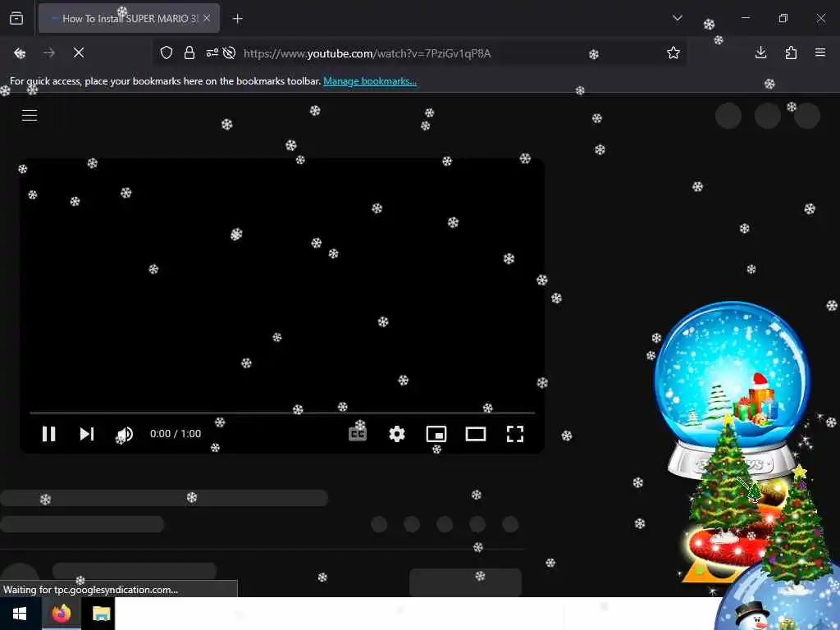Viewport: 840px width, 630px height.
Task: Open File Explorer from the taskbar
Action: (x=101, y=614)
